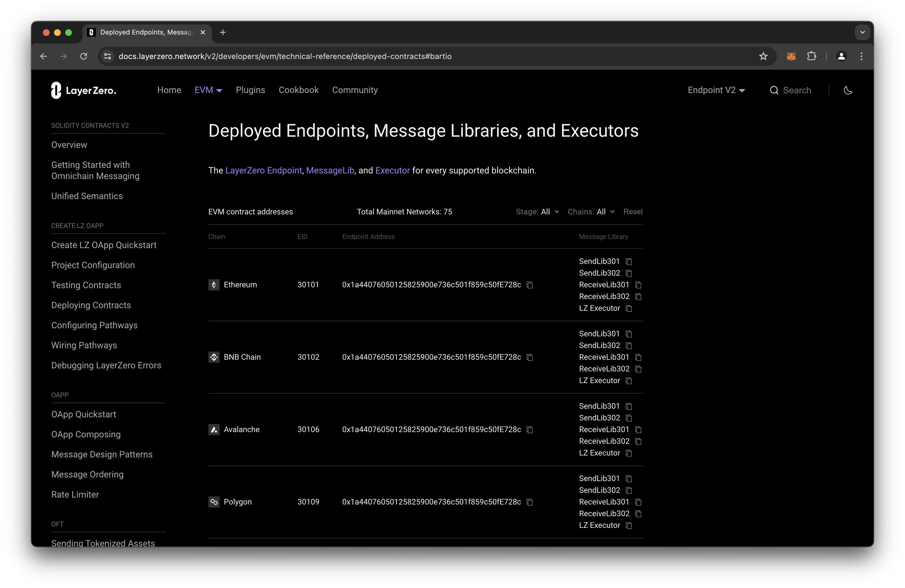Copy Ethereum LZ Executor address

tap(629, 308)
